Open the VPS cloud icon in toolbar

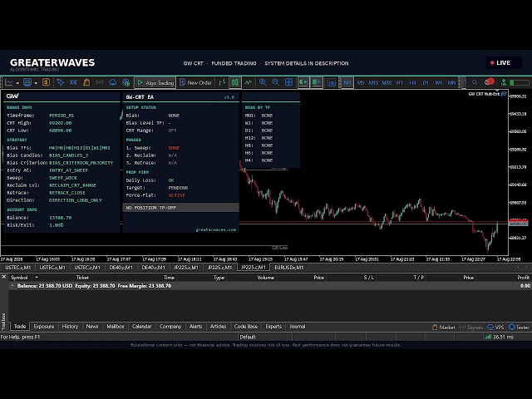click(x=113, y=82)
